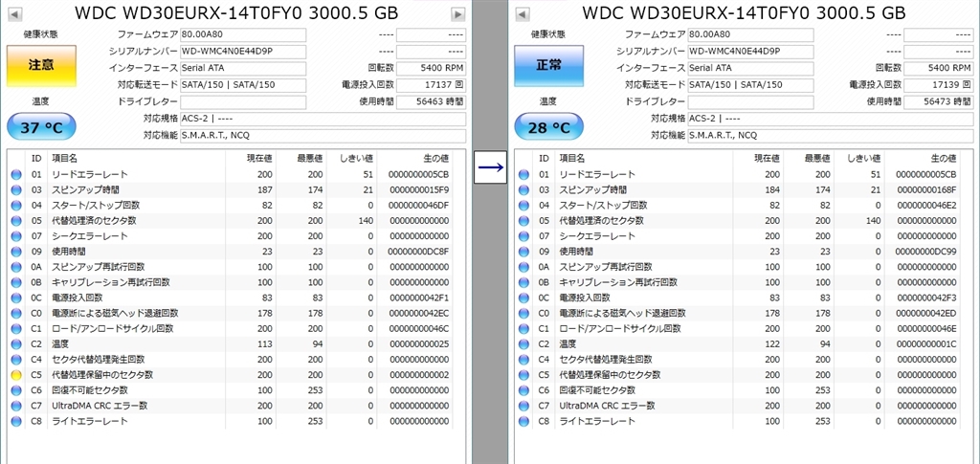The height and width of the screenshot is (464, 980).
Task: Select the 56463 時間 usage hours field
Action: (432, 101)
